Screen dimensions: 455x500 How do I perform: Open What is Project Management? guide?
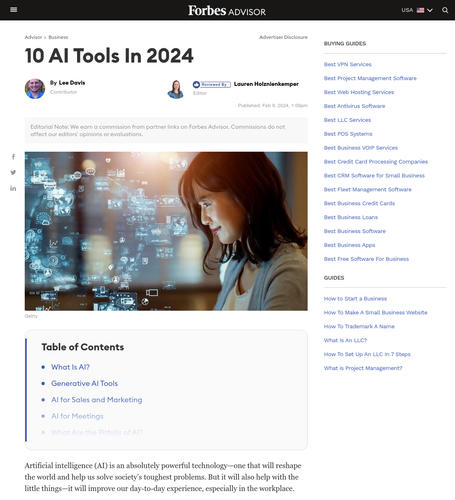click(363, 368)
